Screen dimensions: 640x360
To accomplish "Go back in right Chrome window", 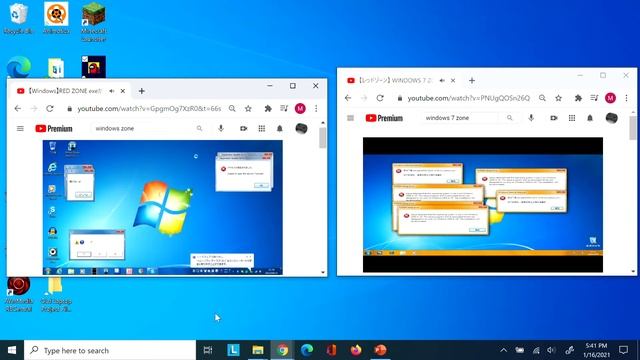I will tap(348, 98).
